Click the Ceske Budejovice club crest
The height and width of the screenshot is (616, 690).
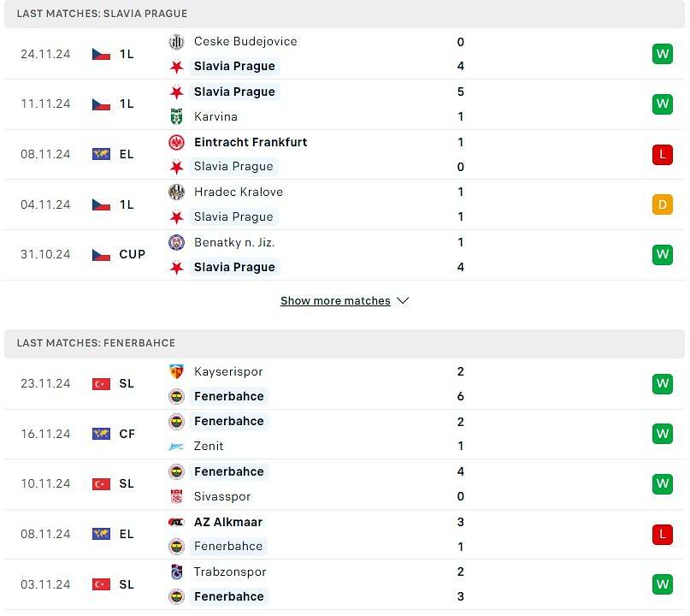pos(176,42)
